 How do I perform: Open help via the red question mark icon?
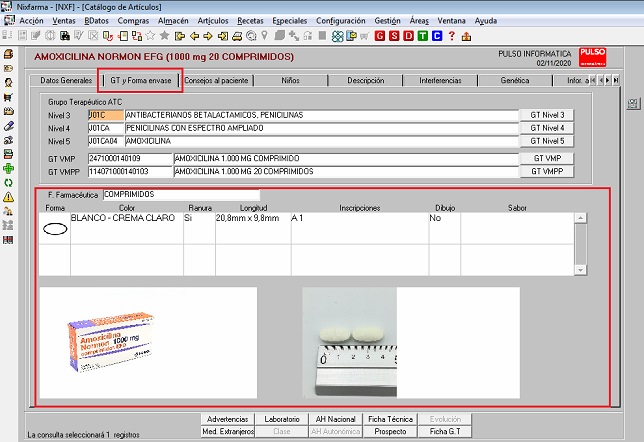click(452, 36)
